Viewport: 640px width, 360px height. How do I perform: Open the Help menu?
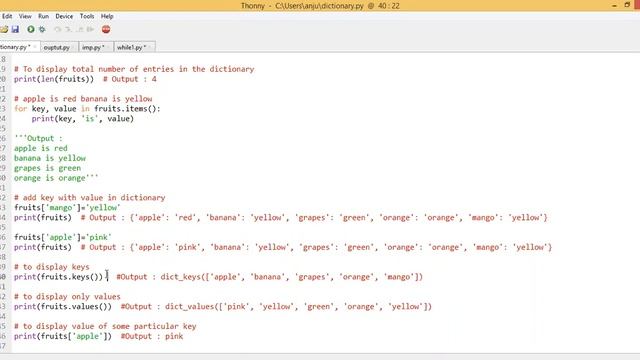point(107,16)
